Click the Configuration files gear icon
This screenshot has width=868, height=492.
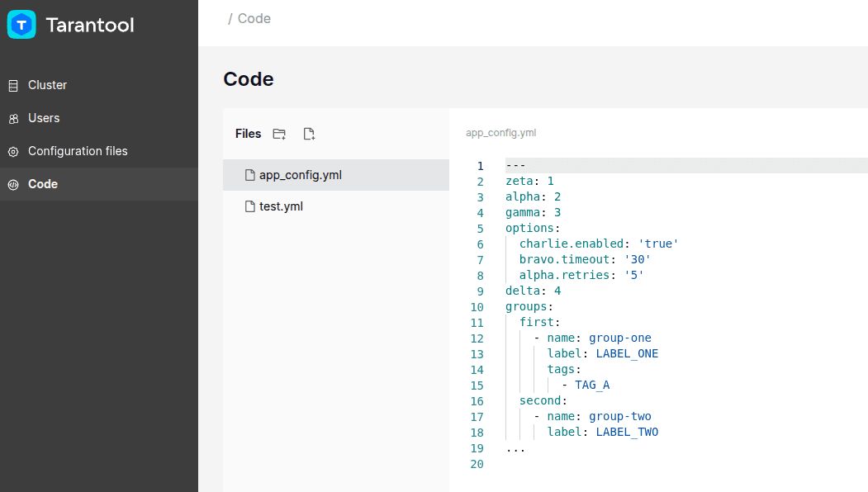tap(13, 152)
